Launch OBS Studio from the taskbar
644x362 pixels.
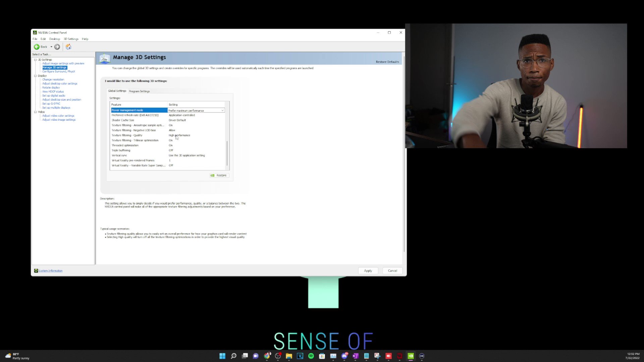pyautogui.click(x=278, y=356)
